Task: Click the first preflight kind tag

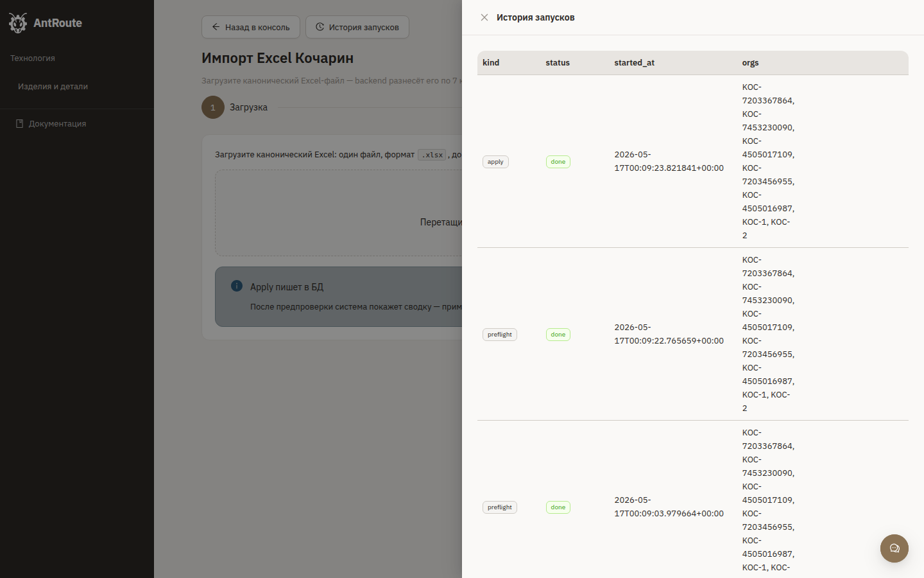Action: click(500, 335)
